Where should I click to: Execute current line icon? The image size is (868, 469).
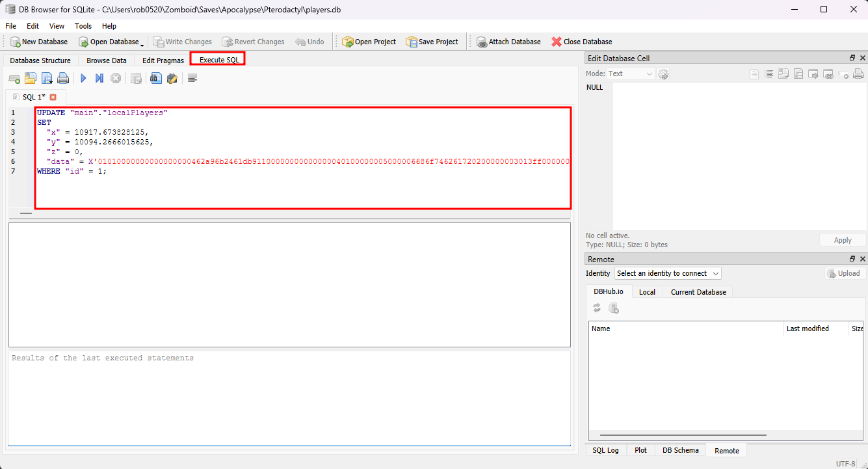99,78
